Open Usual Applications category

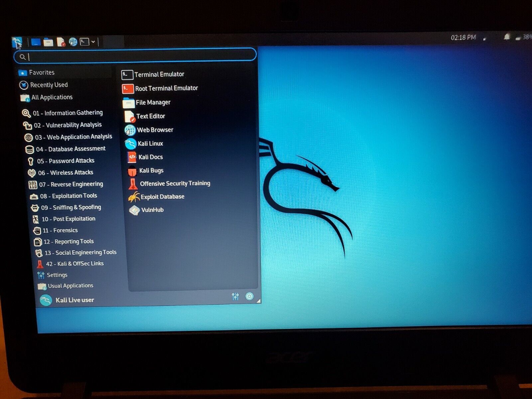coord(66,286)
